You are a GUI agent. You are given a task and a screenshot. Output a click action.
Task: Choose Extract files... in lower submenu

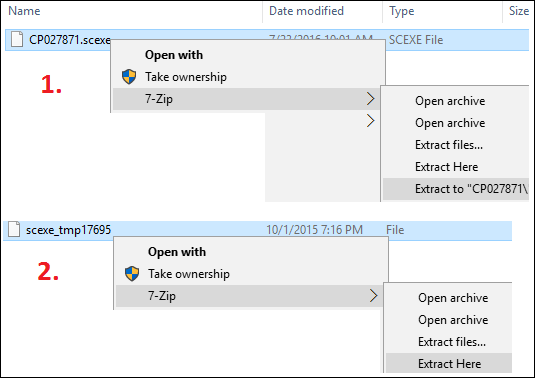point(452,342)
